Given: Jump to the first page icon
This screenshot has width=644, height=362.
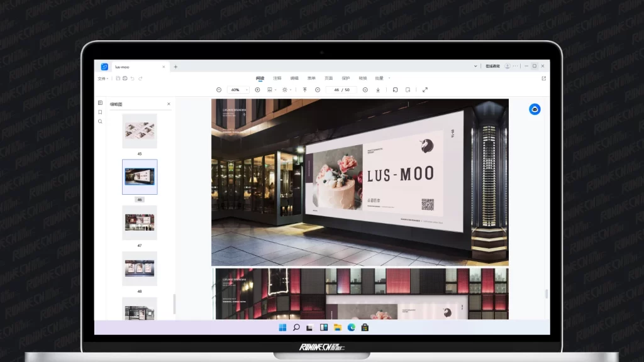Looking at the screenshot, I should [305, 90].
